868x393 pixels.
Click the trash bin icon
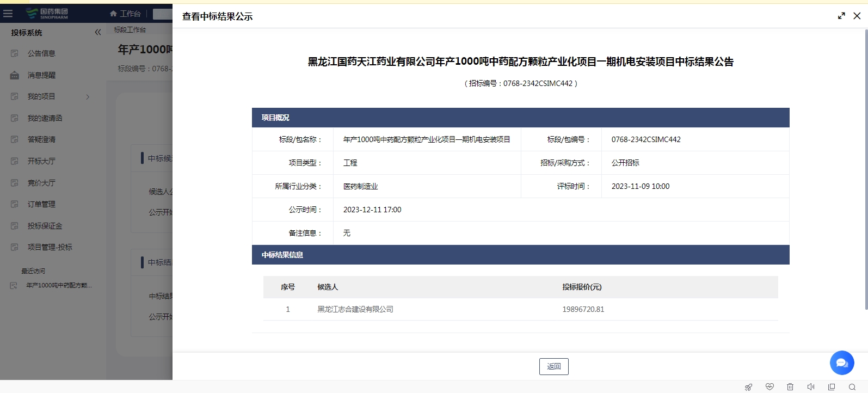790,386
